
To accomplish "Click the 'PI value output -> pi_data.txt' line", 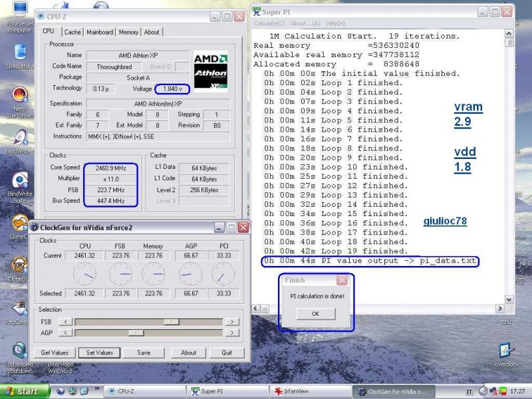I will [370, 261].
